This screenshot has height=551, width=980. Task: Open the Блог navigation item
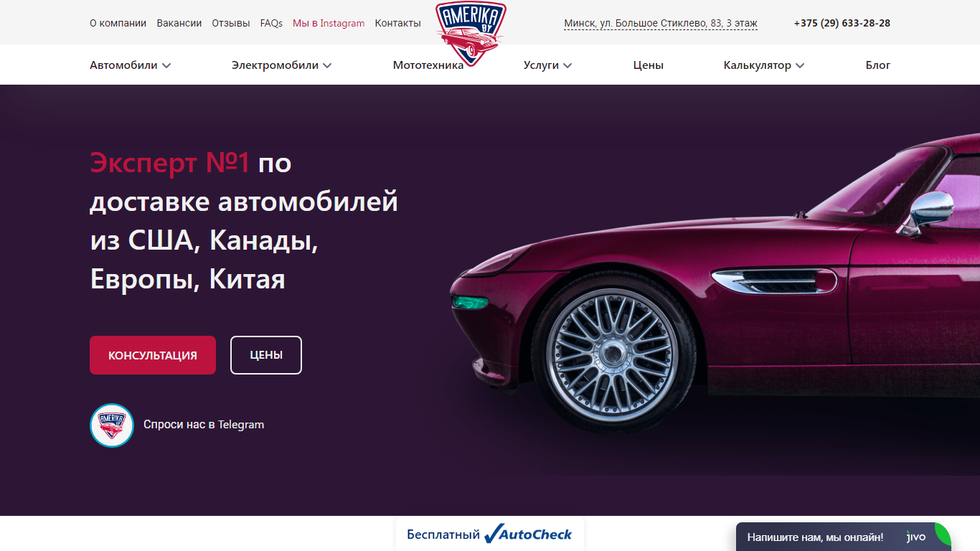tap(878, 65)
